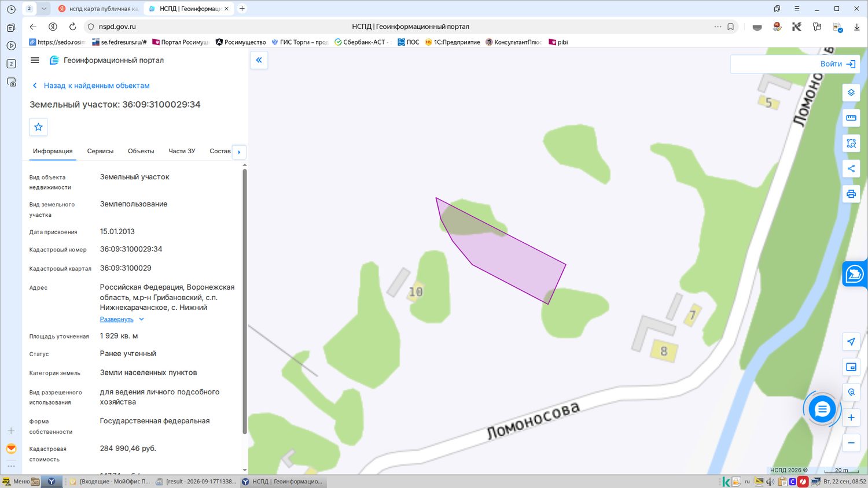Zoom out on the map

(851, 443)
